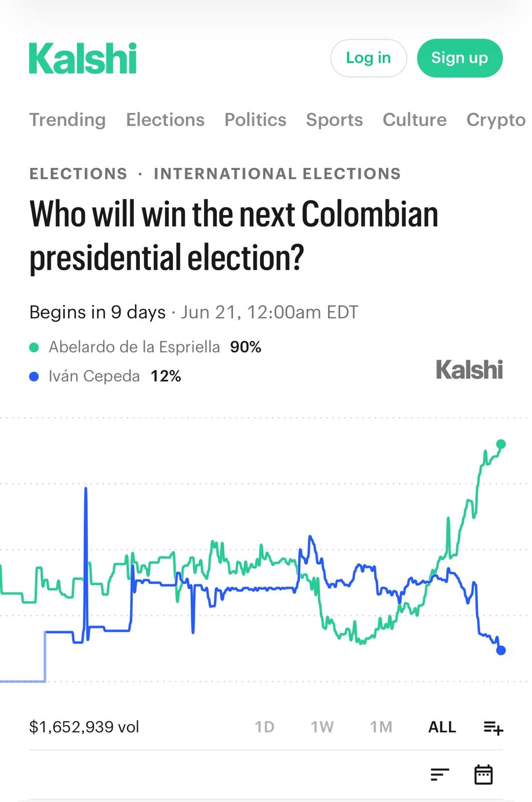Click the gray Kalshi watermark logo
The height and width of the screenshot is (802, 532).
pyautogui.click(x=469, y=370)
